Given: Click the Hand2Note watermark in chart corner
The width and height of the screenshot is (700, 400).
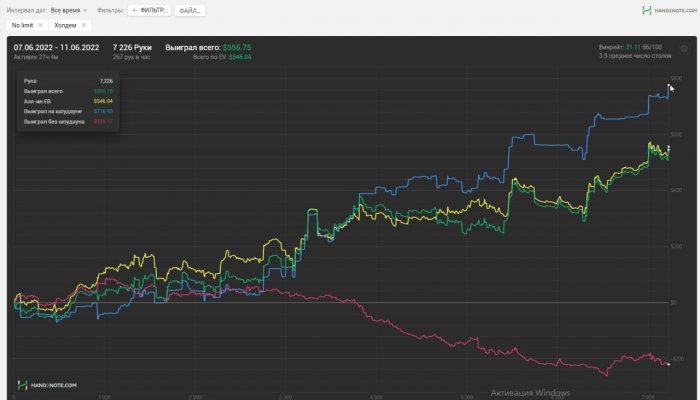Looking at the screenshot, I should 47,384.
